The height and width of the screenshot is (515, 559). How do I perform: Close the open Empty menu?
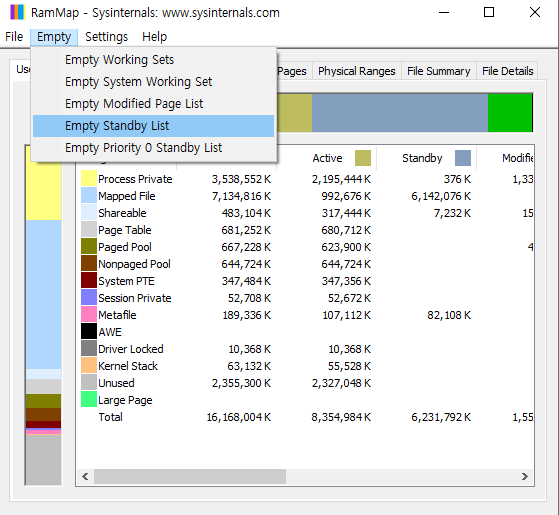[x=54, y=37]
